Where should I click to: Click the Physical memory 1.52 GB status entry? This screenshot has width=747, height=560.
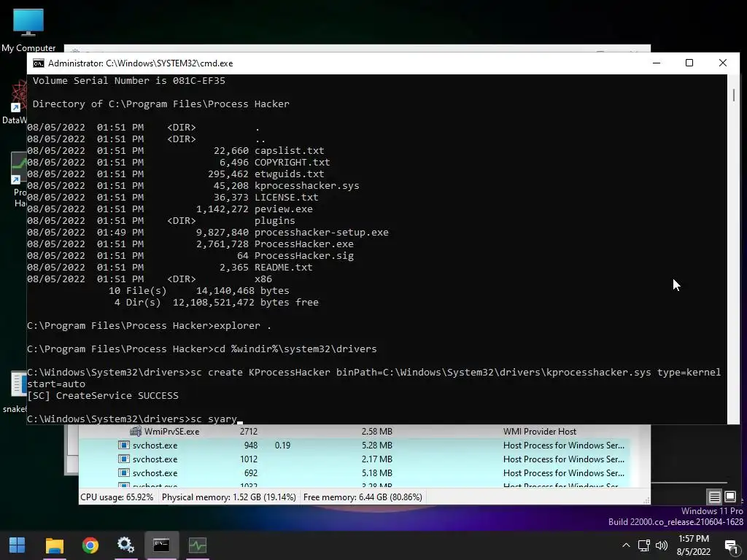(228, 497)
